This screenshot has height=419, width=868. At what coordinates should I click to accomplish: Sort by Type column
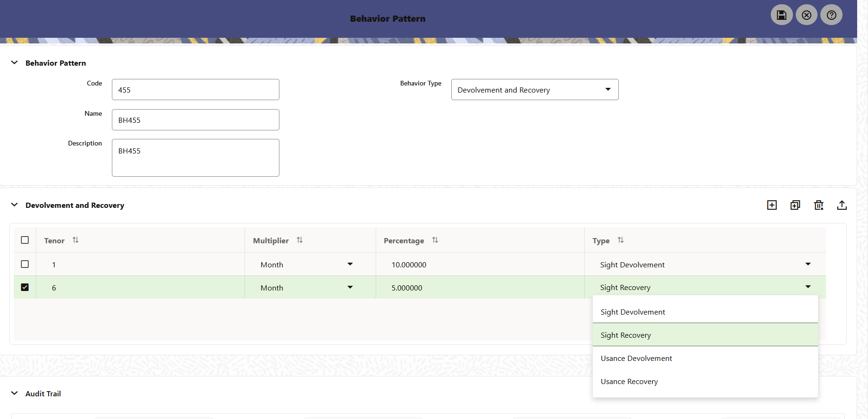(621, 240)
